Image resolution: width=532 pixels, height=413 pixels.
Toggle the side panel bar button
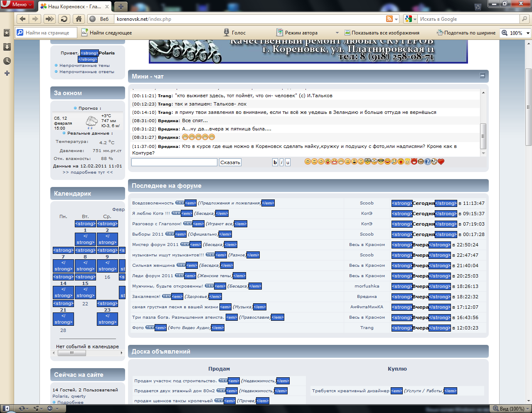click(x=7, y=408)
